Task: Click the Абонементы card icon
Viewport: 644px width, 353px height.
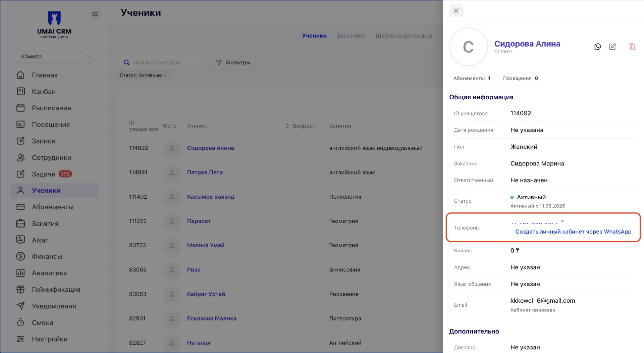Action: 20,207
